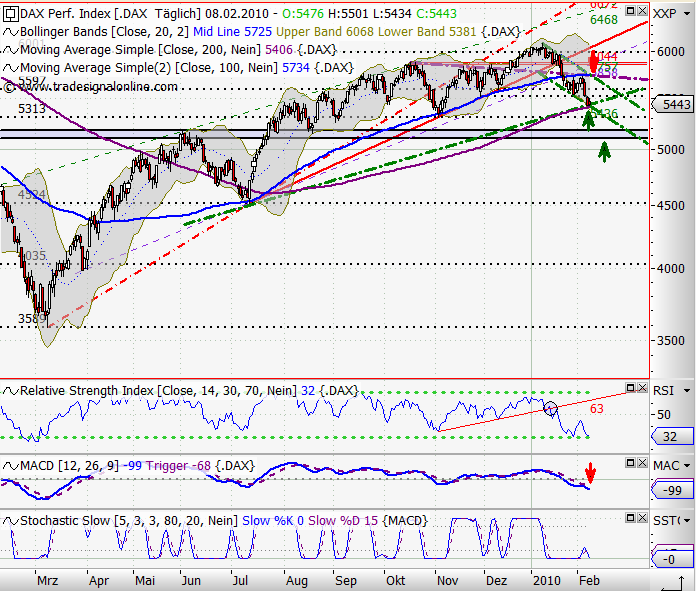Click the Moving Average Simple 200 wave icon
696x591 pixels.
[x=10, y=50]
